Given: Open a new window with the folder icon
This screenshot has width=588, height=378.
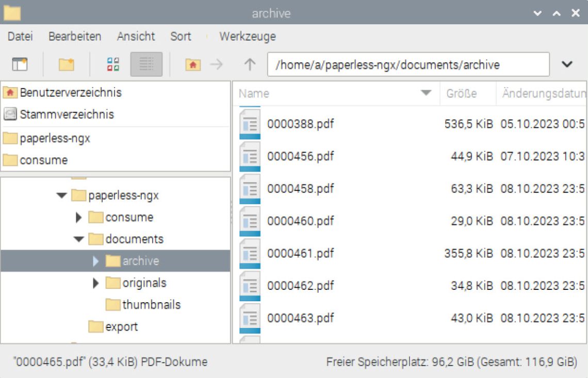Looking at the screenshot, I should click(66, 64).
